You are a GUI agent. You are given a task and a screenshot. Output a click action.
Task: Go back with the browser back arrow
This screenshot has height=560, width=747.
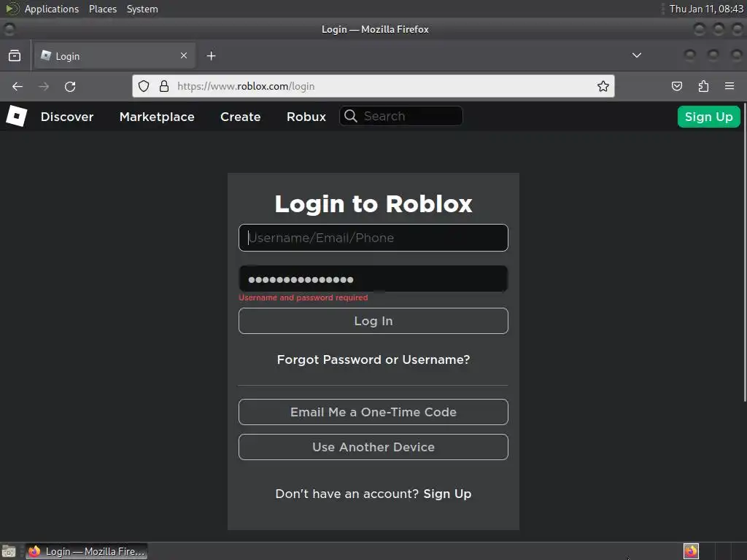pyautogui.click(x=18, y=86)
